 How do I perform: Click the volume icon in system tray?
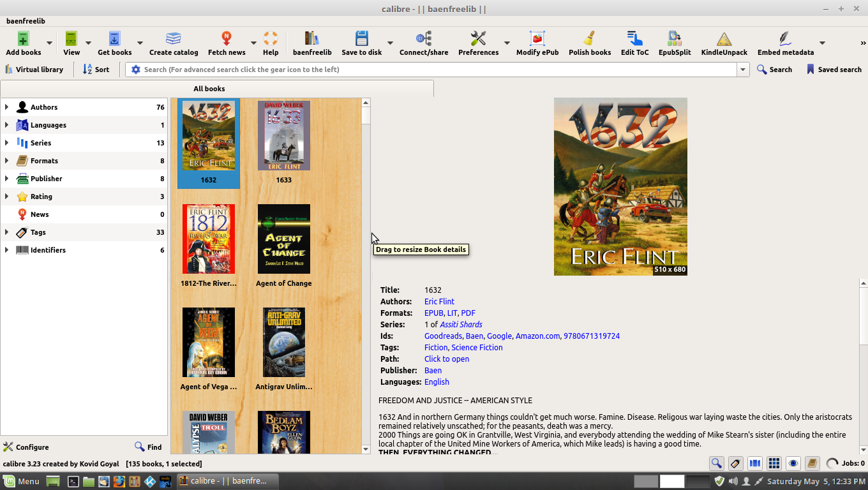tap(733, 482)
